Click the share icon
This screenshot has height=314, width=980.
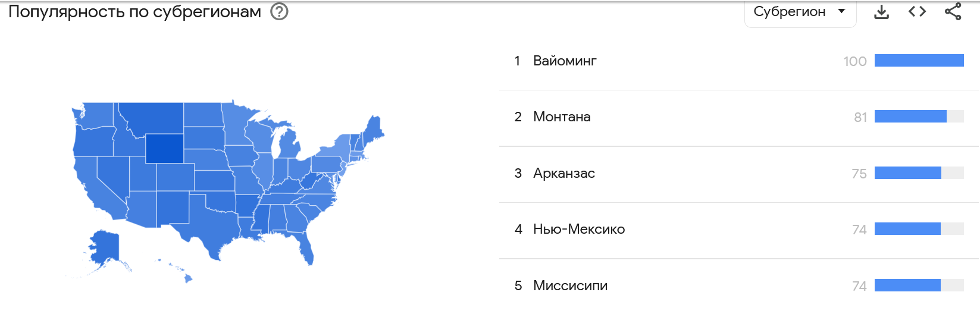click(953, 12)
